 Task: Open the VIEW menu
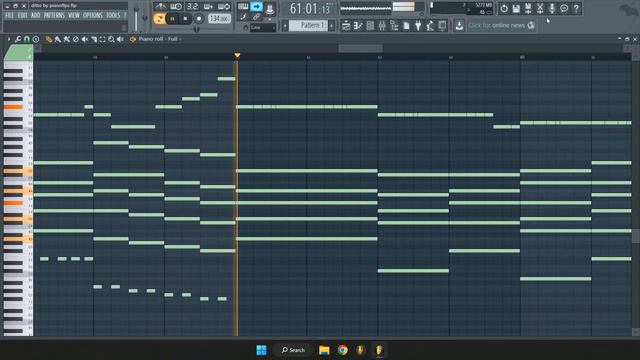click(74, 16)
